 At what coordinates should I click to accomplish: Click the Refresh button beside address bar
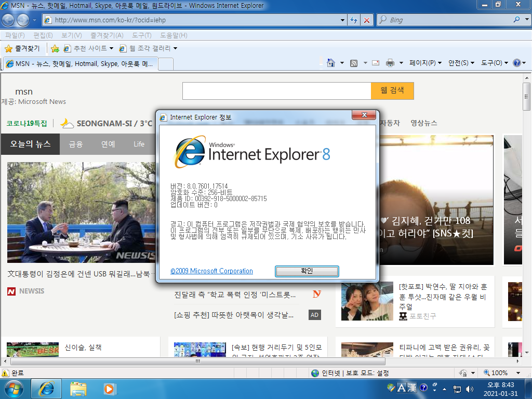[354, 20]
